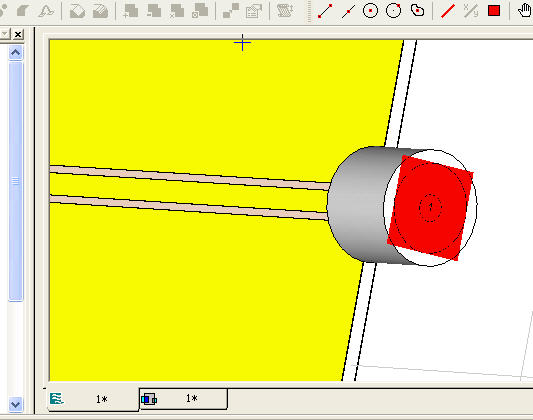Open the side panel dropdown arrow
533x420 pixels.
click(4, 34)
